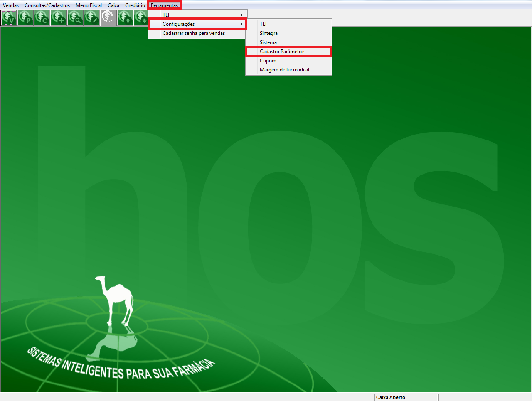Open the Vendas menu
This screenshot has height=401, width=532.
point(11,5)
